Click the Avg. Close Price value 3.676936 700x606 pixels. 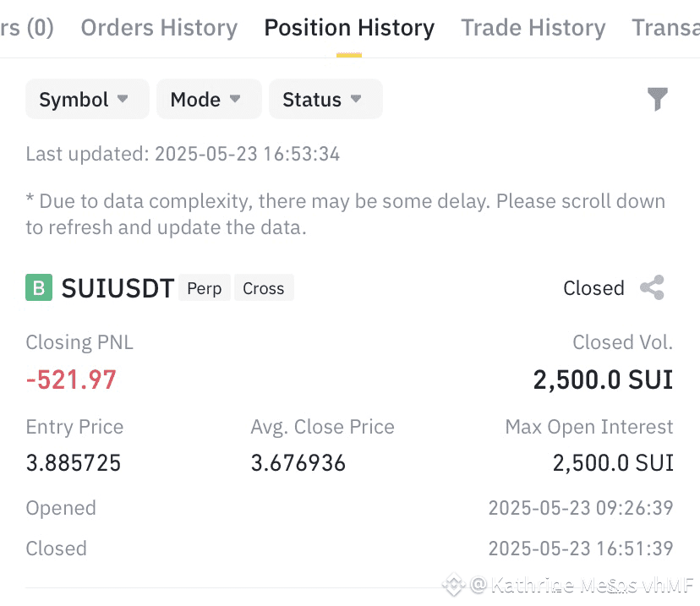pos(298,463)
